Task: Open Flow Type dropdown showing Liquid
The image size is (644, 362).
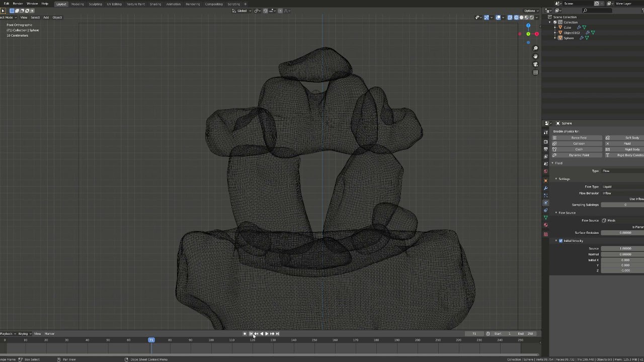Action: (x=622, y=187)
